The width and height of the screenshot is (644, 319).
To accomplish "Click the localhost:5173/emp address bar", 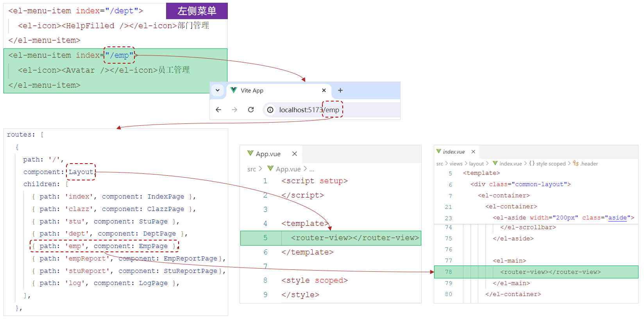I will 309,110.
